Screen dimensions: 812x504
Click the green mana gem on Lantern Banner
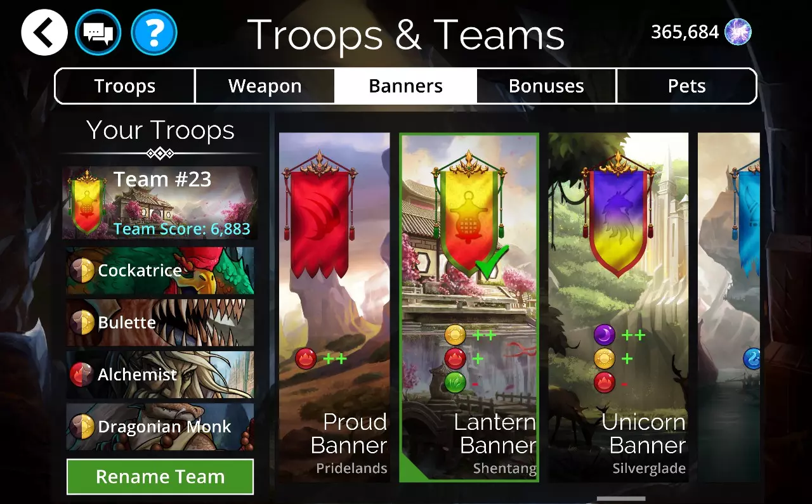(455, 382)
